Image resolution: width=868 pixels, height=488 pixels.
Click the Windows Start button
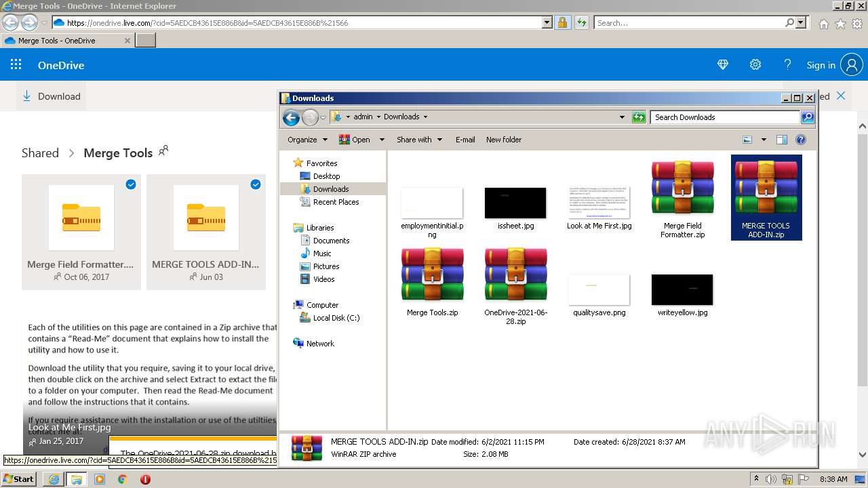pos(19,479)
